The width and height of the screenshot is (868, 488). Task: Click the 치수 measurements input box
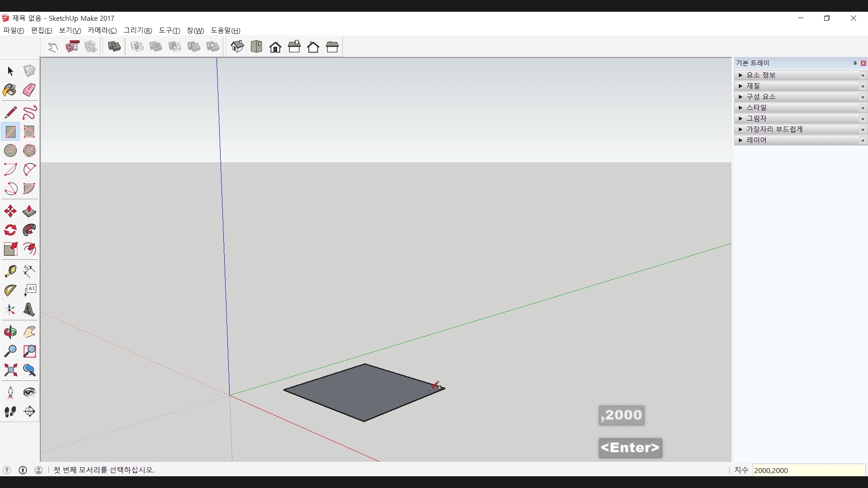point(808,470)
